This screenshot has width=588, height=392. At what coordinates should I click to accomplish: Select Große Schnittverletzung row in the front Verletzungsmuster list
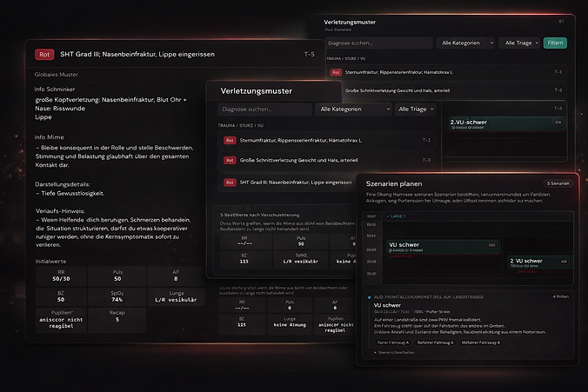click(327, 160)
